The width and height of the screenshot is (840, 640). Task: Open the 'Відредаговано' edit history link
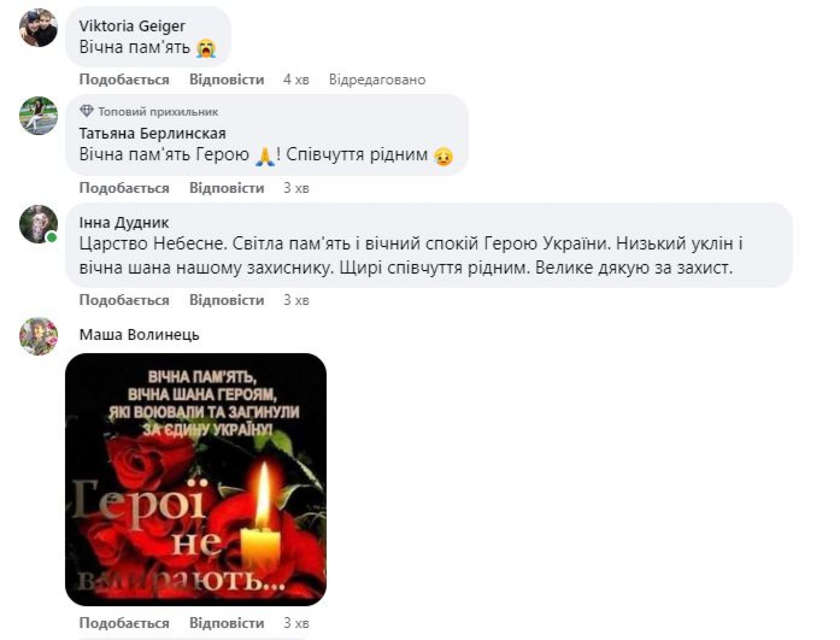(377, 80)
